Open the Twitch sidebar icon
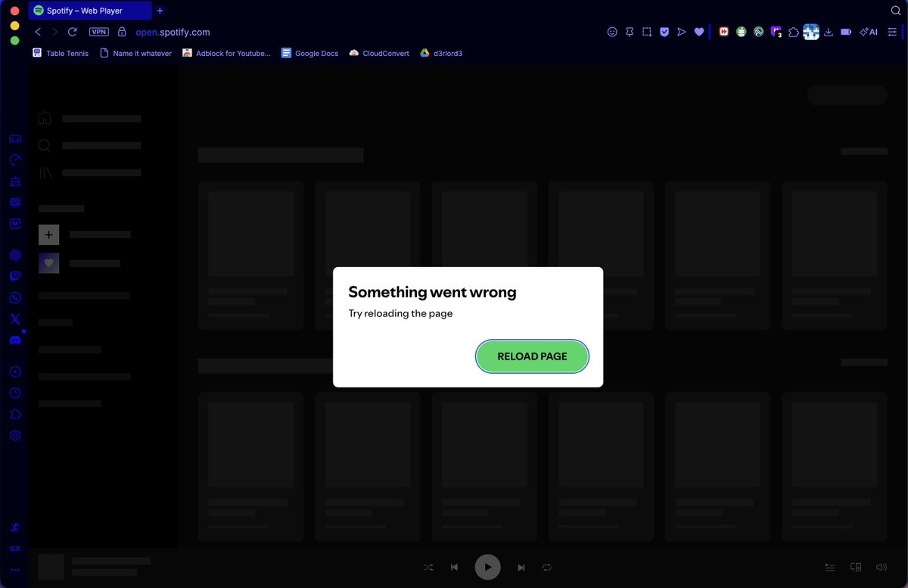908x588 pixels. [x=14, y=277]
